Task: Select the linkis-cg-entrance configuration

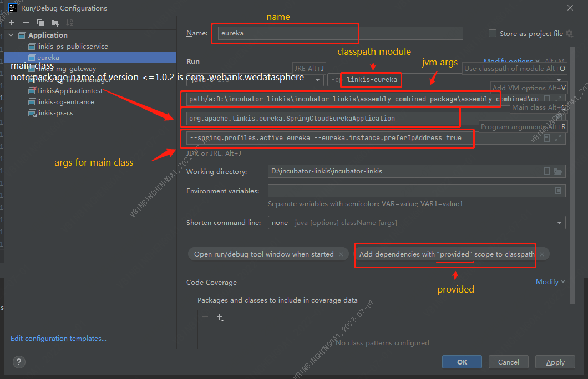Action: (65, 102)
